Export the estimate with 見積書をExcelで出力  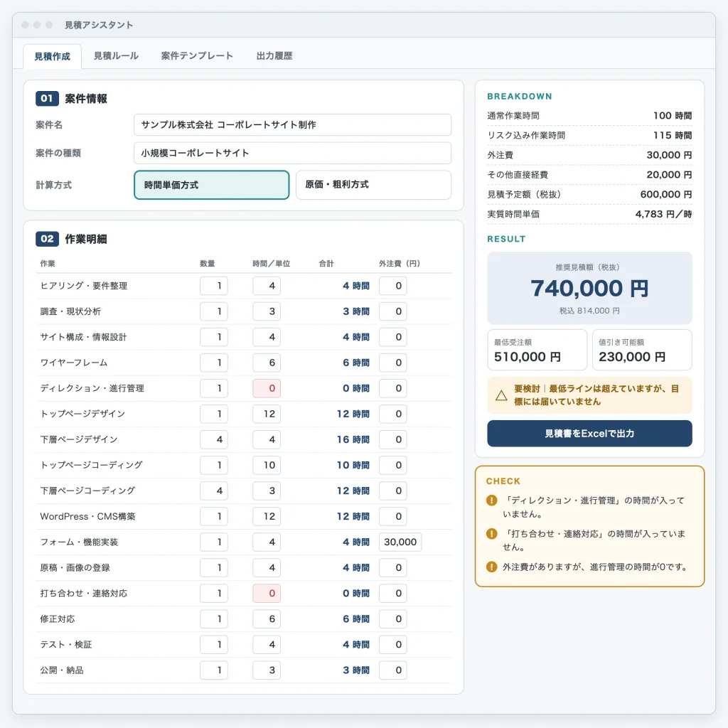pos(589,434)
